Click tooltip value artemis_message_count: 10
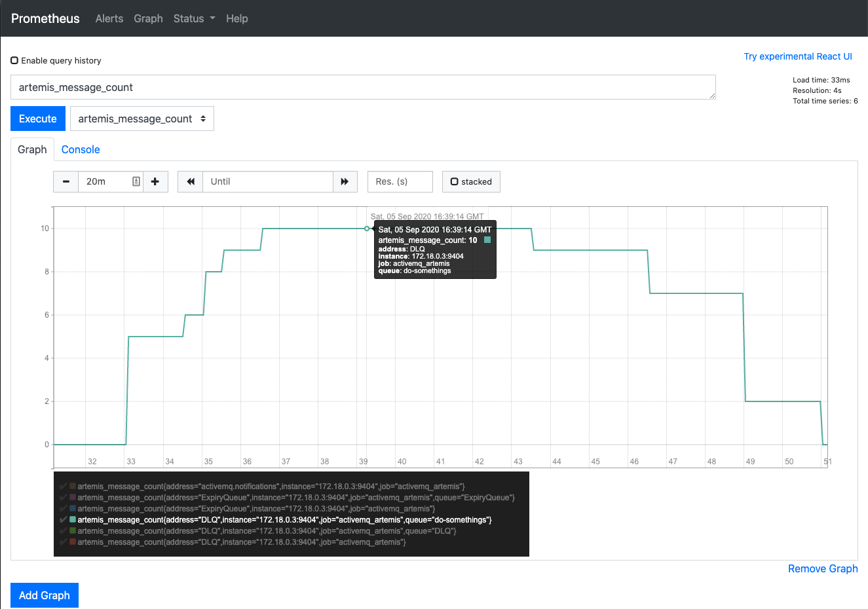The image size is (868, 609). point(428,240)
